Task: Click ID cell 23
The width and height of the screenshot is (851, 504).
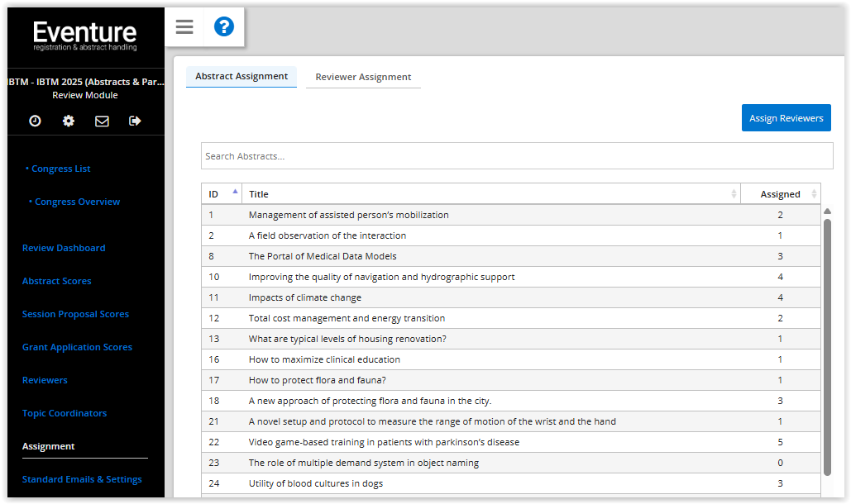Action: 214,462
